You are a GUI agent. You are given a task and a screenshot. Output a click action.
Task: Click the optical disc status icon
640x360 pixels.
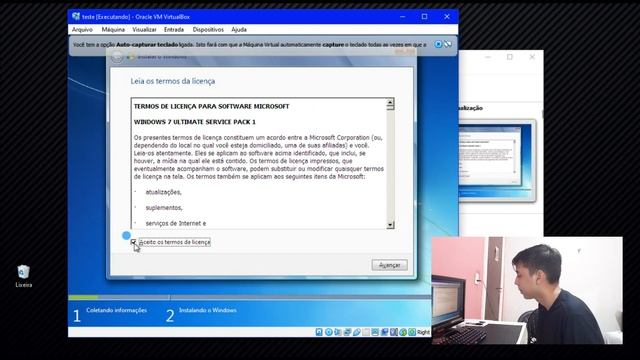(329, 332)
